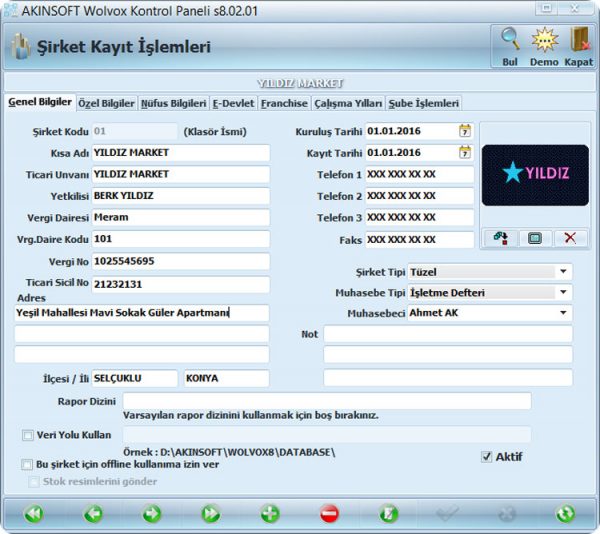Click the logo preview frame icon
Screen dimensions: 600x534
(535, 238)
